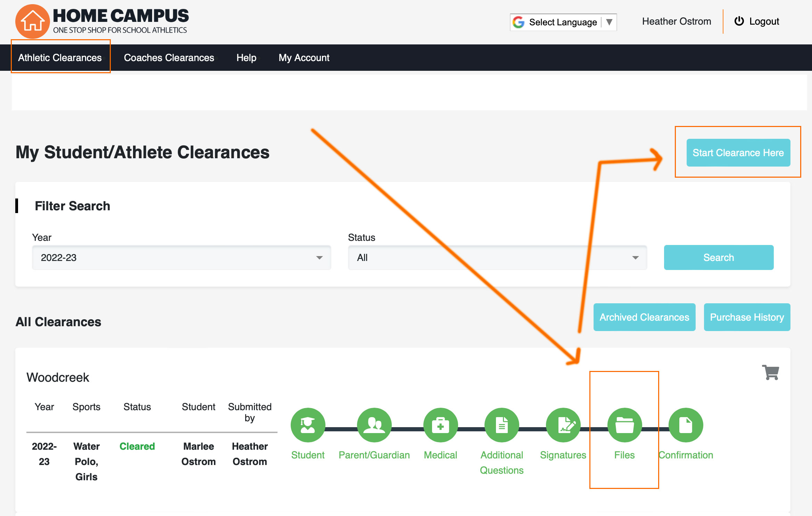812x516 pixels.
Task: Click the Logout power icon
Action: [x=739, y=21]
